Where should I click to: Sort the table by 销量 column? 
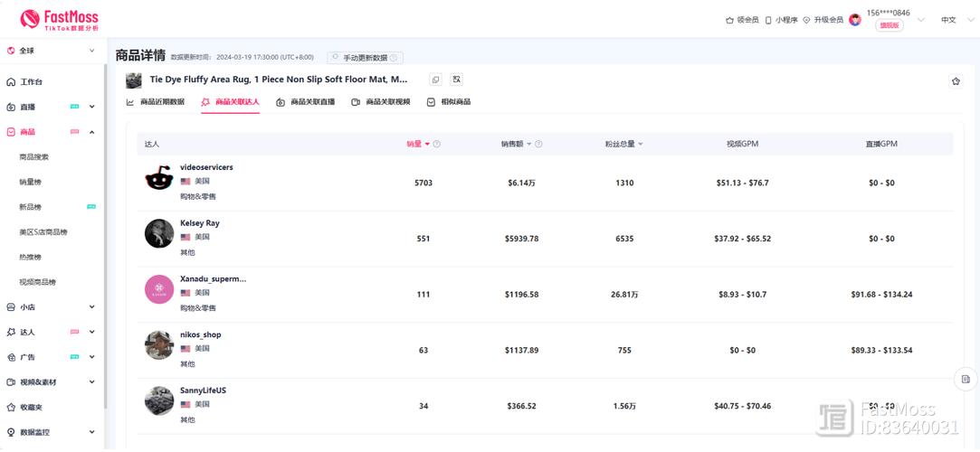[x=417, y=145]
